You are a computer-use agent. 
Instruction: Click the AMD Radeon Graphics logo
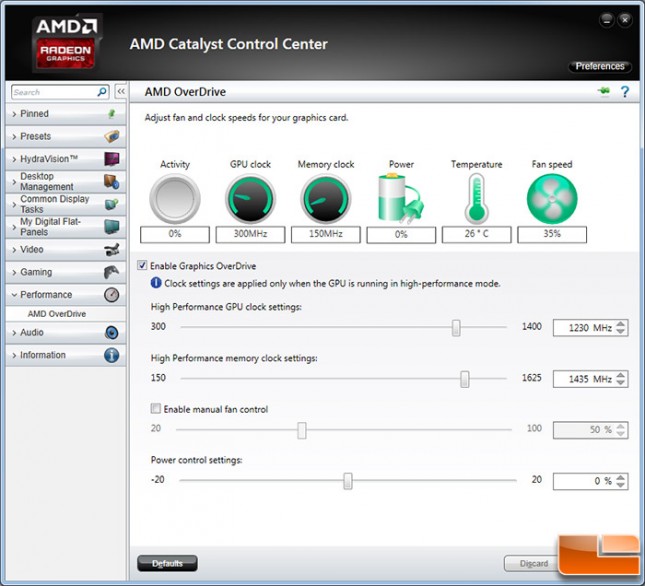tap(67, 43)
